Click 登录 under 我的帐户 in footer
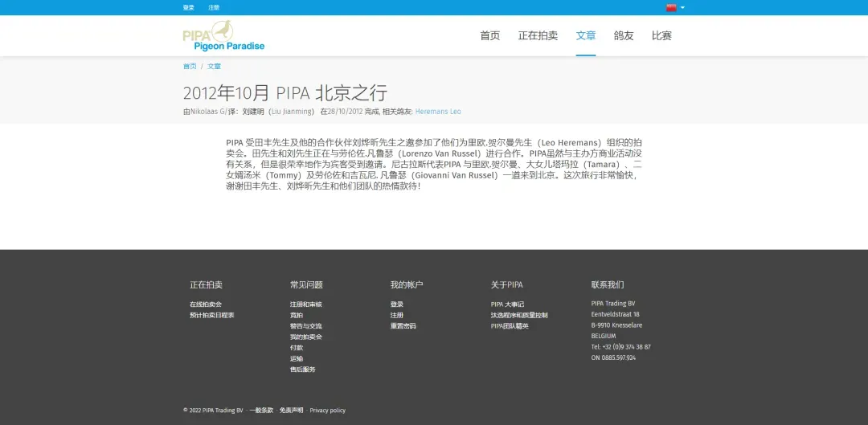The width and height of the screenshot is (868, 425). [x=397, y=304]
